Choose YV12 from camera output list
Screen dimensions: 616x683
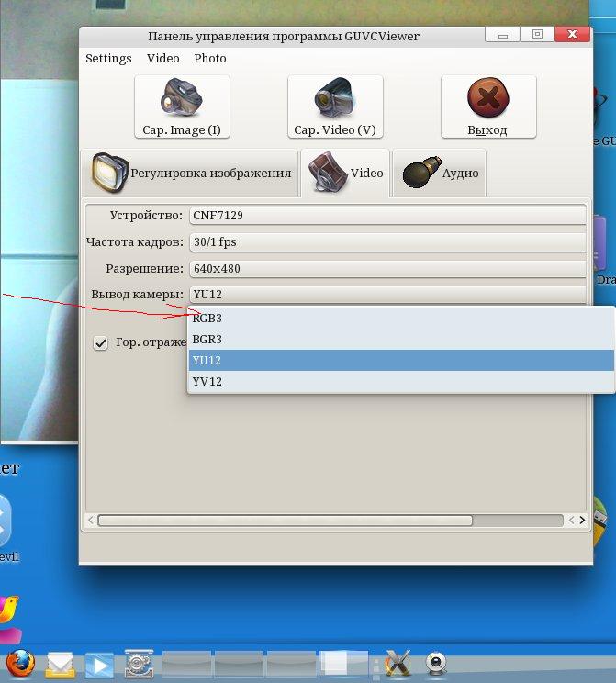click(401, 382)
